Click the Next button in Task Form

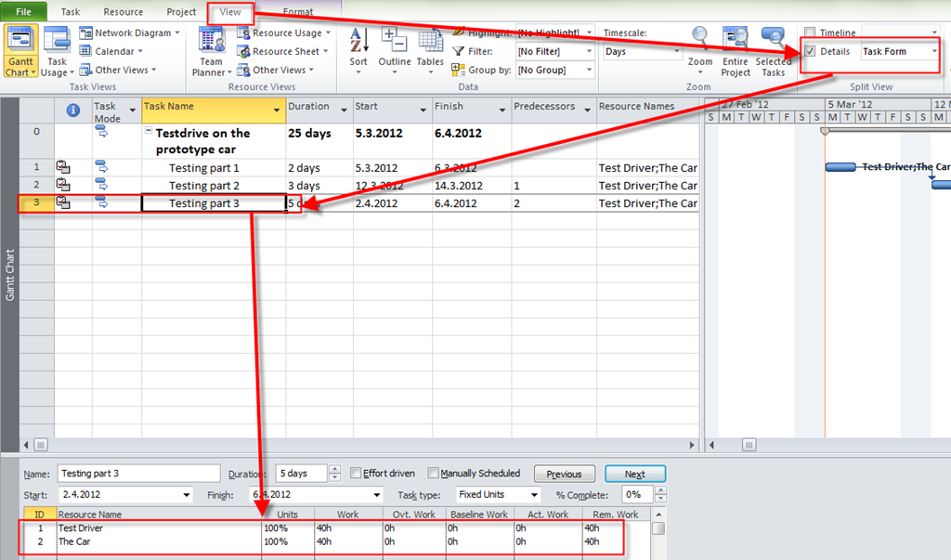(634, 474)
